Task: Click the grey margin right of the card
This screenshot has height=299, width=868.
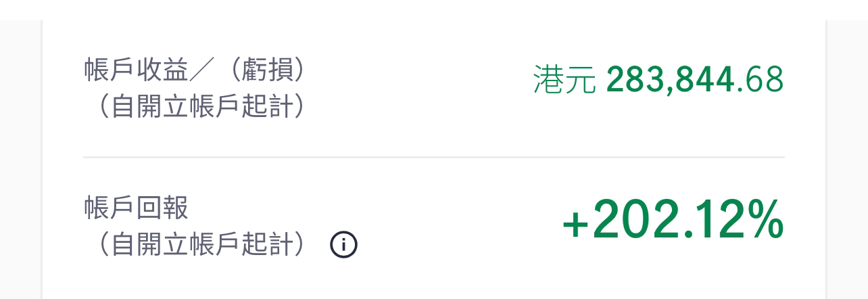Action: coord(847,160)
